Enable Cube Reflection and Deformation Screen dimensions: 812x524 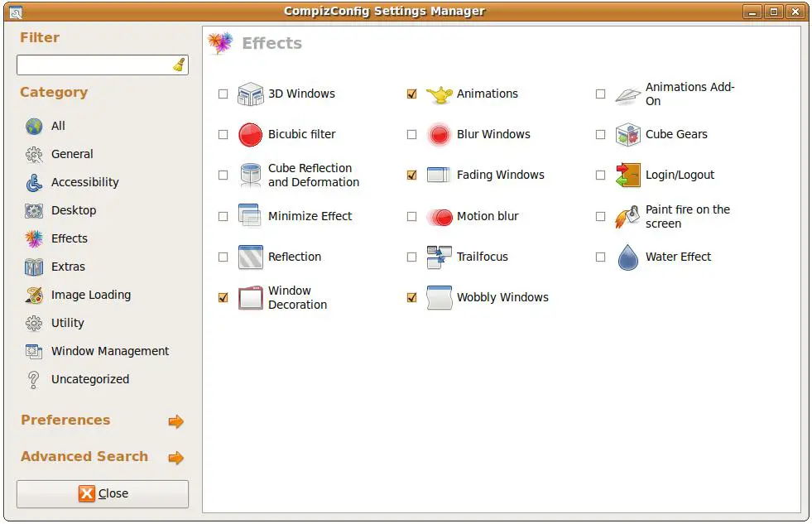pyautogui.click(x=223, y=175)
